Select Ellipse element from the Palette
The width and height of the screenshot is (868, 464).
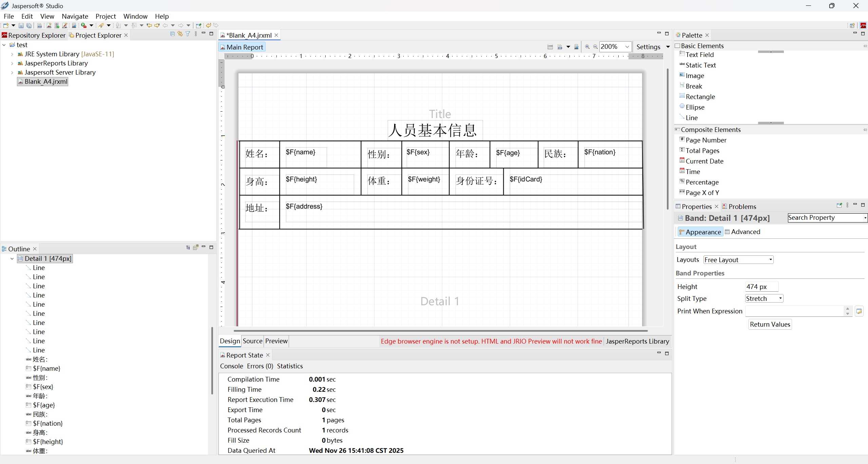point(695,107)
